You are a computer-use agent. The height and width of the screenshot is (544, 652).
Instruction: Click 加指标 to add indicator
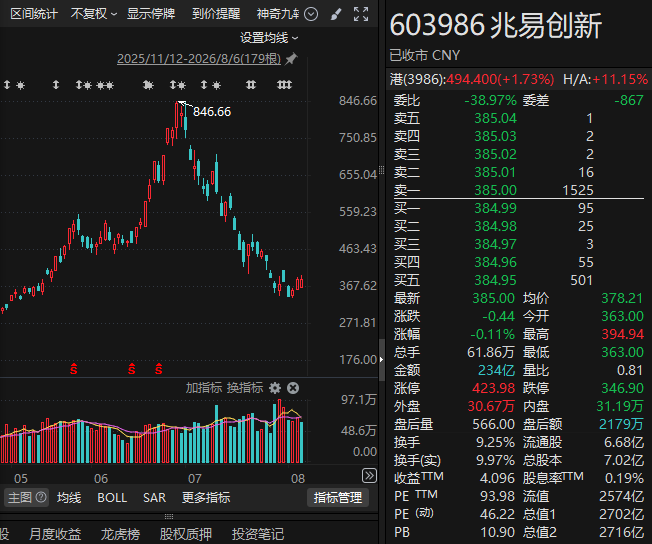click(204, 388)
